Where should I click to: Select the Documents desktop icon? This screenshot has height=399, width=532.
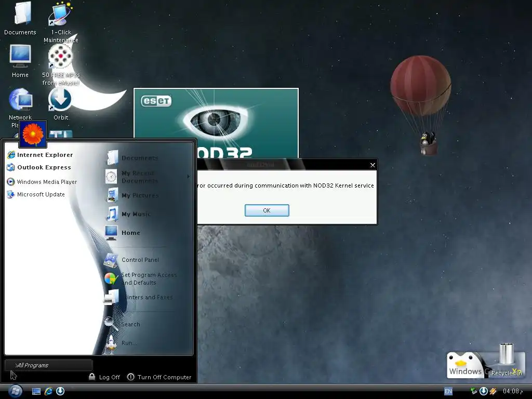coord(20,18)
